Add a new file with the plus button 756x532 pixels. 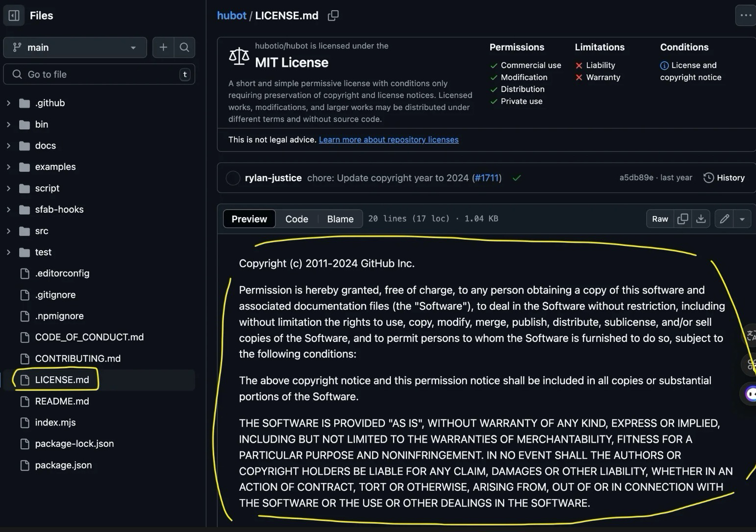click(x=163, y=48)
